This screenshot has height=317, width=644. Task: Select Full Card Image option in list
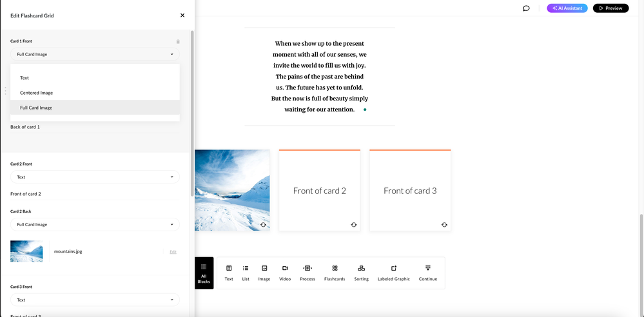click(x=95, y=108)
